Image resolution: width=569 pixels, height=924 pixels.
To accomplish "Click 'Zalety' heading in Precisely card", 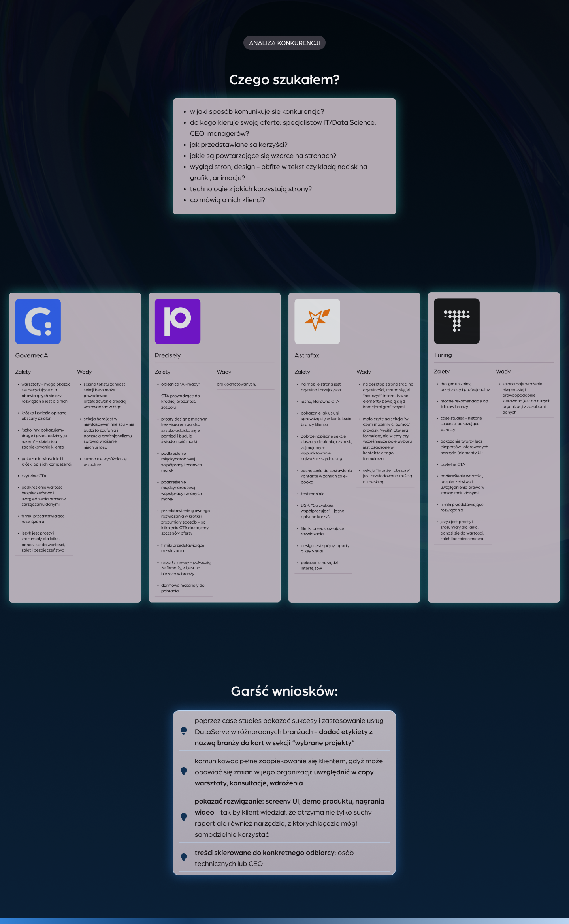I will pyautogui.click(x=162, y=372).
